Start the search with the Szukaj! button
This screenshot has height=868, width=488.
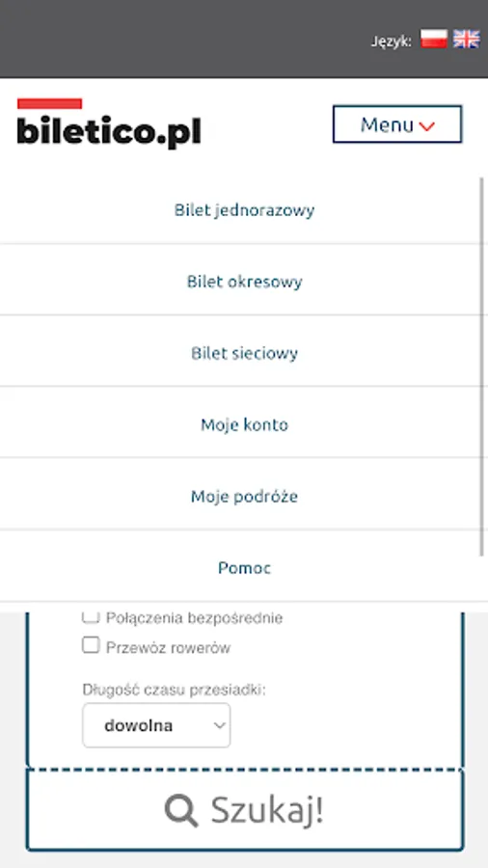click(245, 810)
